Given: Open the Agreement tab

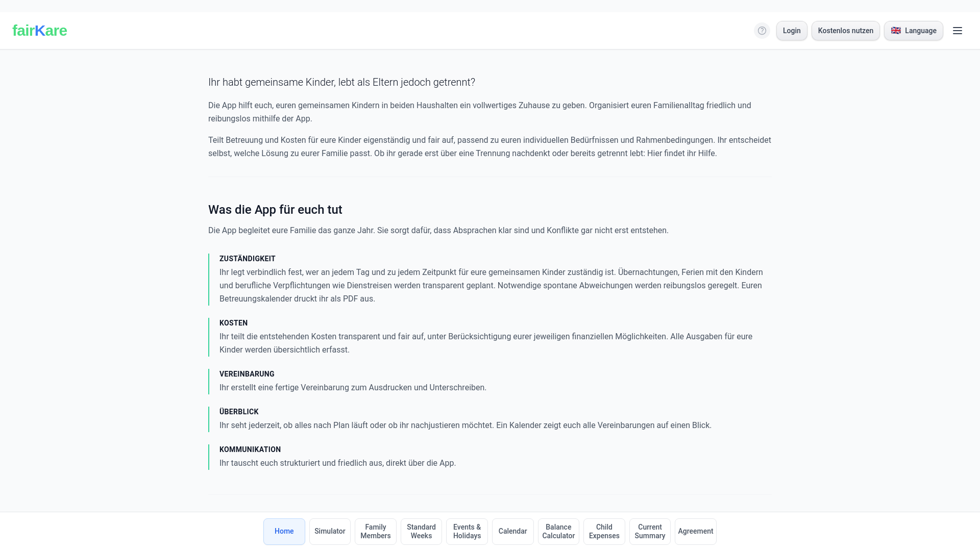Looking at the screenshot, I should [x=696, y=532].
